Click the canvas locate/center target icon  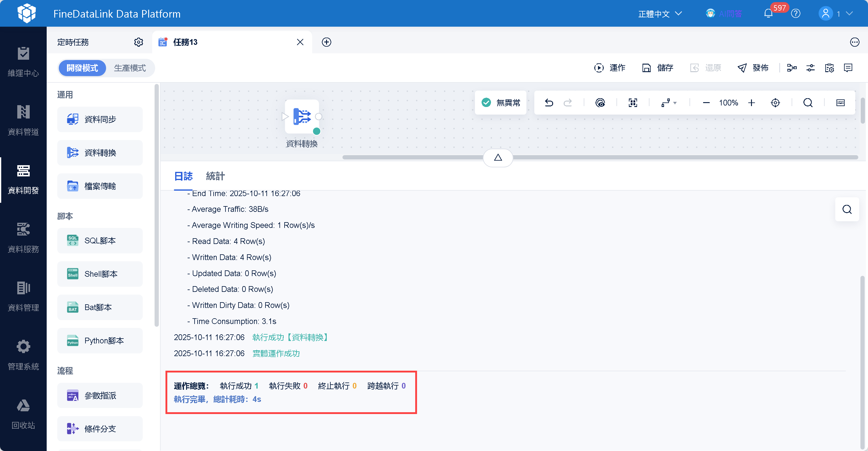tap(775, 102)
